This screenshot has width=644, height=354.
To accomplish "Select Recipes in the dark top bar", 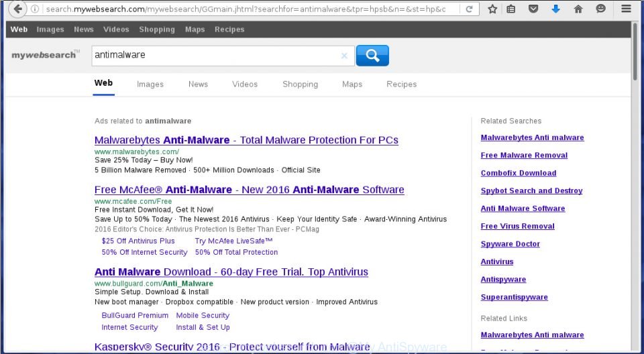I will 229,29.
